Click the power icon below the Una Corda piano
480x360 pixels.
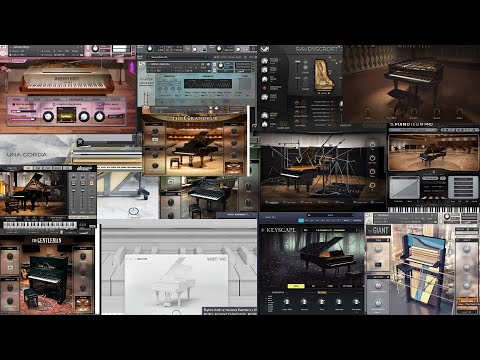click(134, 211)
